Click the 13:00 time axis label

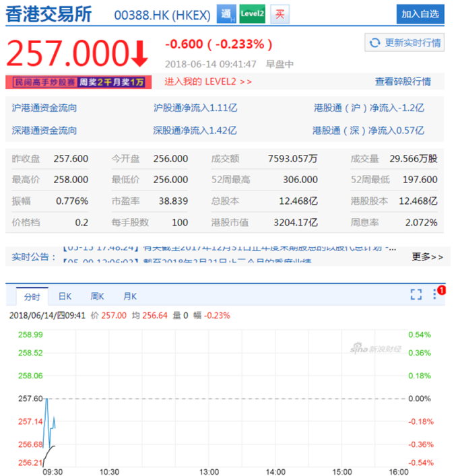[209, 472]
